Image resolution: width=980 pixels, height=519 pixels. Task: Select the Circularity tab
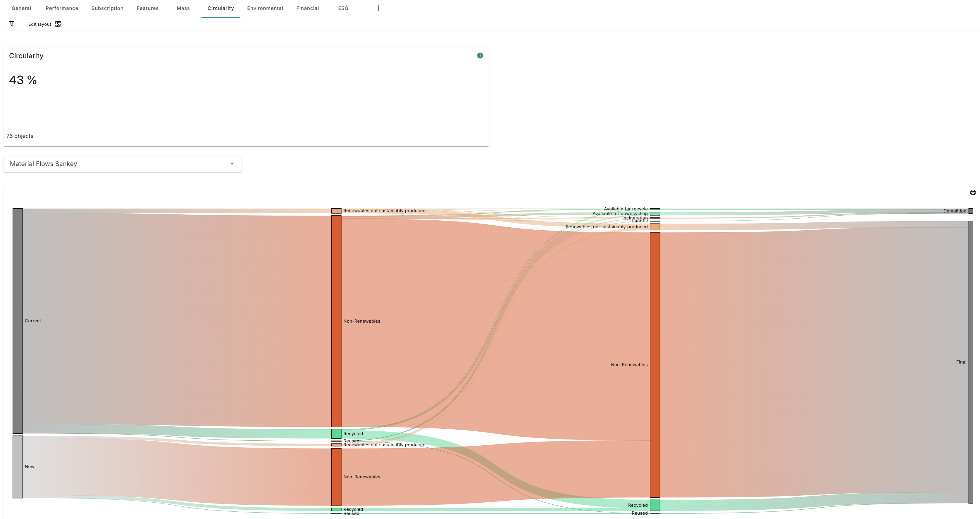pos(221,8)
